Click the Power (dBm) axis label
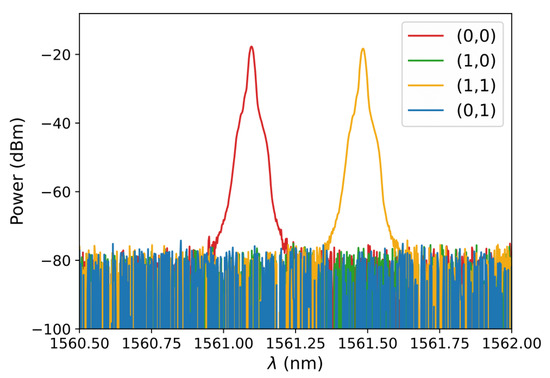The image size is (550, 378). pos(16,171)
